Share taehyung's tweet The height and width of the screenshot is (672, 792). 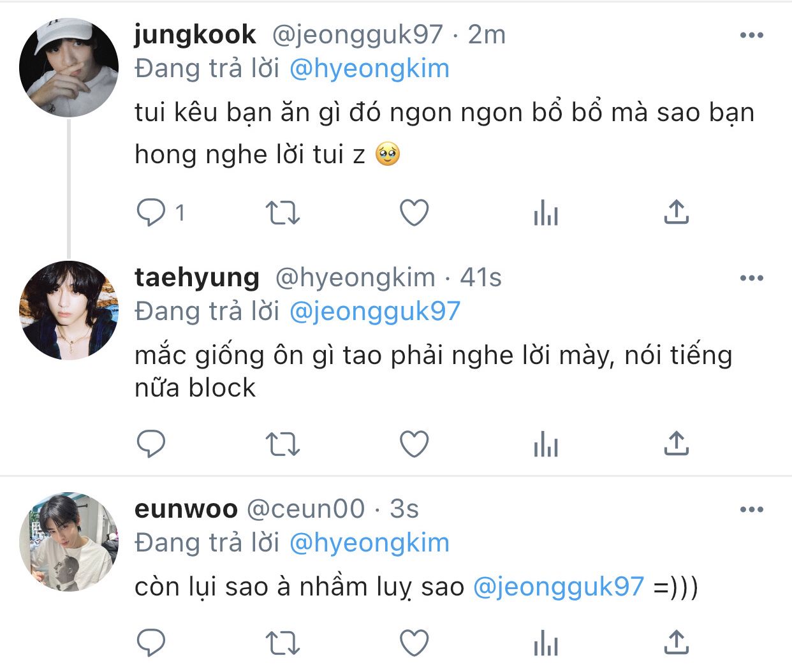676,444
